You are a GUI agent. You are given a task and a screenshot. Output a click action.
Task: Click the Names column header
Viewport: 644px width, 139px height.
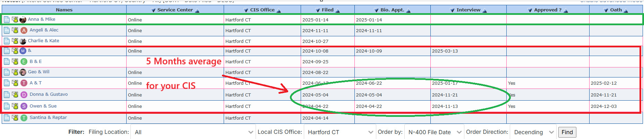coord(64,10)
